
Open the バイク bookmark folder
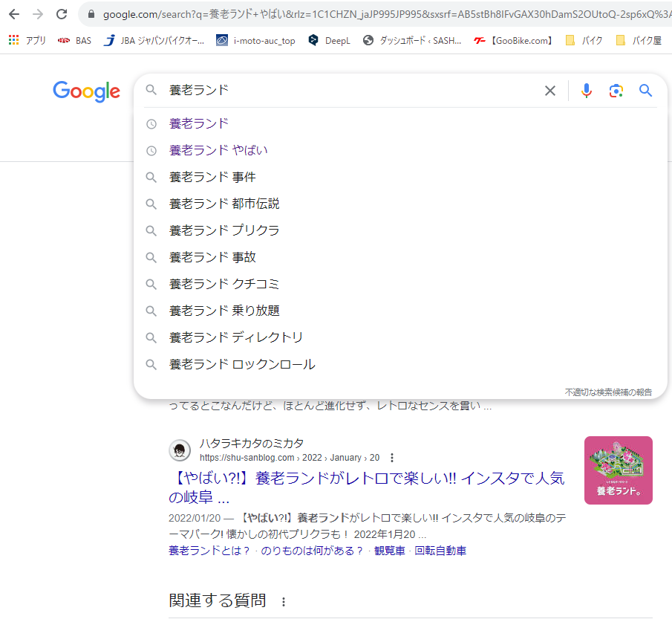[584, 40]
